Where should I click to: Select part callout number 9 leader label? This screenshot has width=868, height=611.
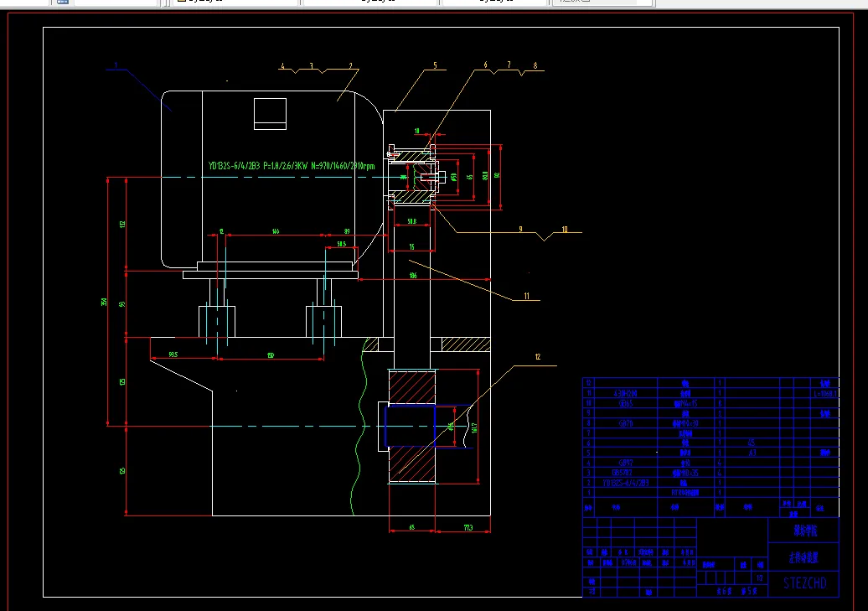pos(520,229)
